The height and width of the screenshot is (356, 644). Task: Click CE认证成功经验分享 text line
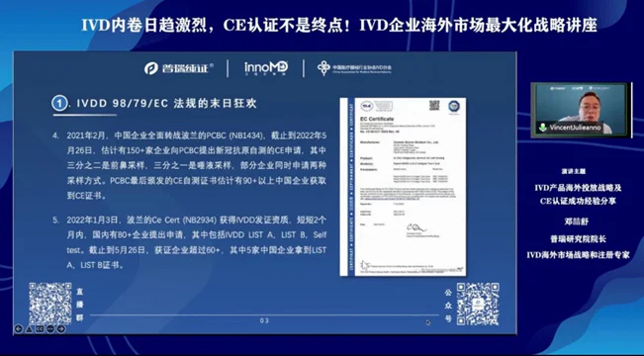[578, 201]
